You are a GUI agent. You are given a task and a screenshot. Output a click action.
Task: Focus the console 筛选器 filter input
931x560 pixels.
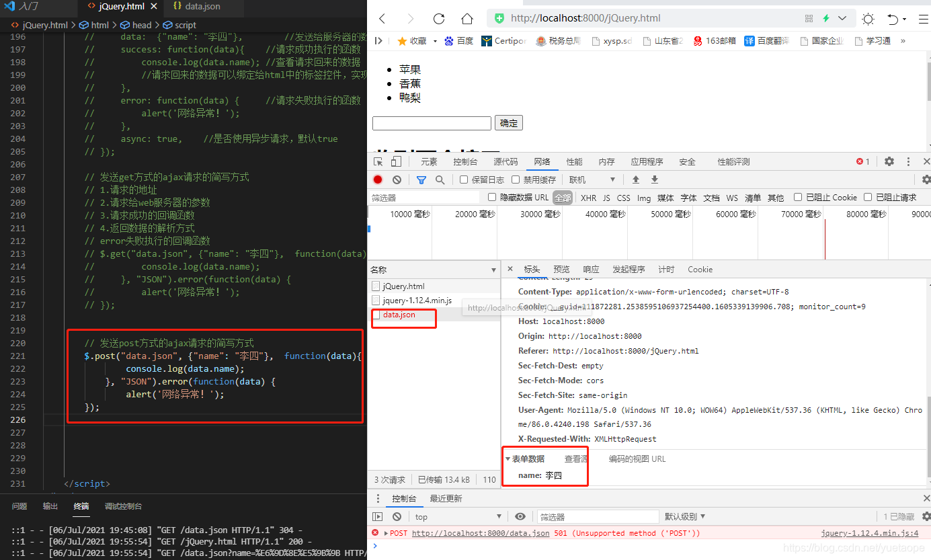[x=598, y=516]
